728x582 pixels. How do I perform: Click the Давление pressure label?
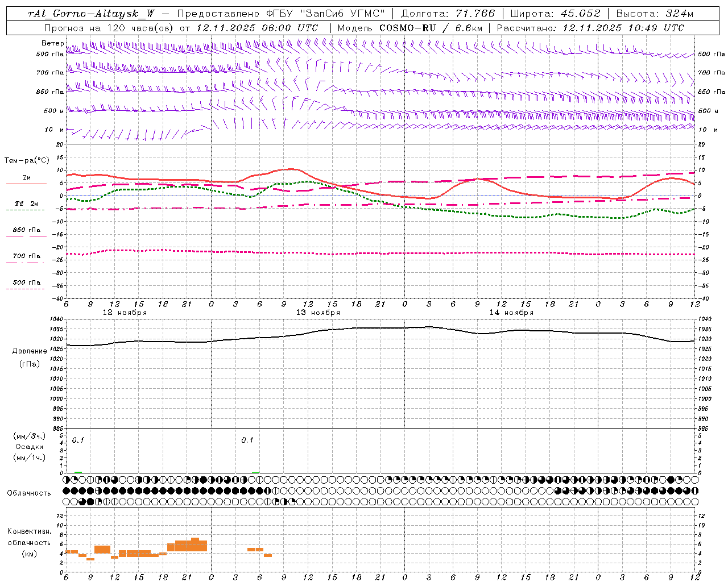click(x=30, y=351)
